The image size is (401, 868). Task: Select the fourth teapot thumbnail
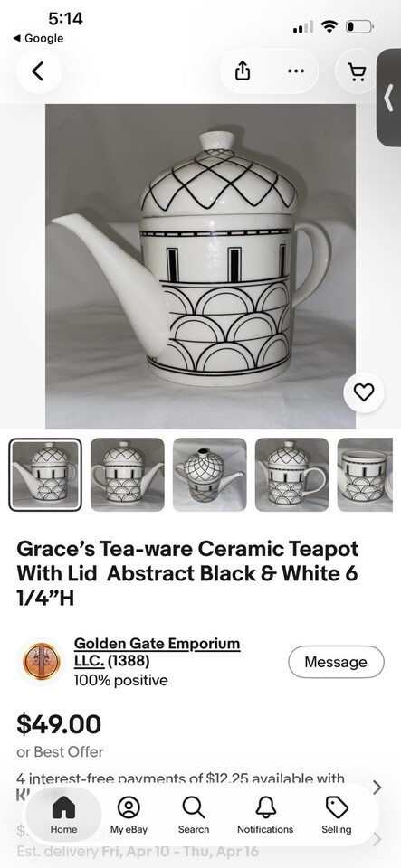291,475
